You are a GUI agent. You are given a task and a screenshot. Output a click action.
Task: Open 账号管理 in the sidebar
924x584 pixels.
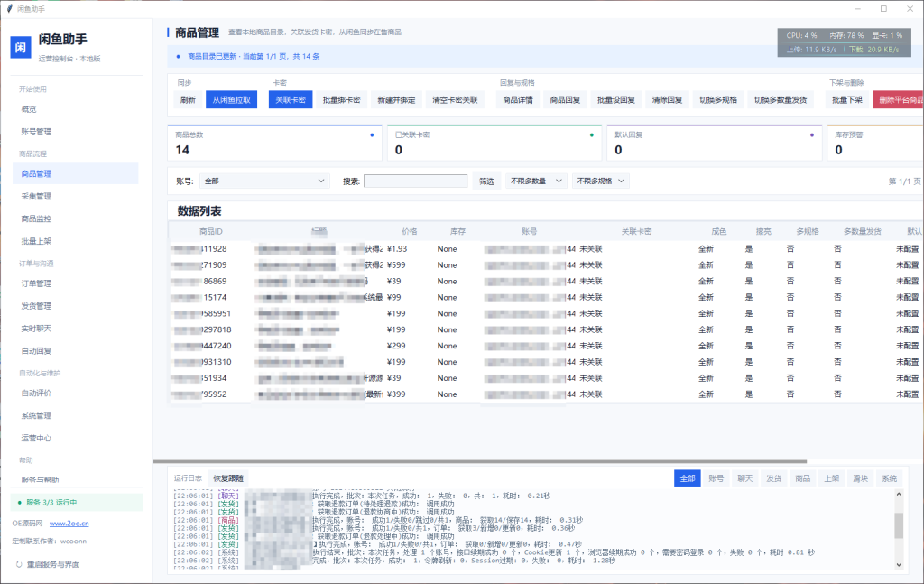[76, 132]
